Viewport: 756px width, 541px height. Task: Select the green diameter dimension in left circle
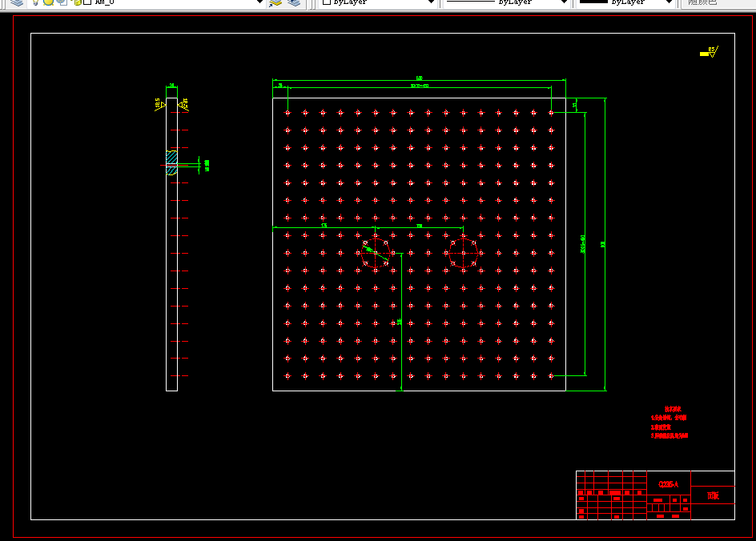[375, 254]
